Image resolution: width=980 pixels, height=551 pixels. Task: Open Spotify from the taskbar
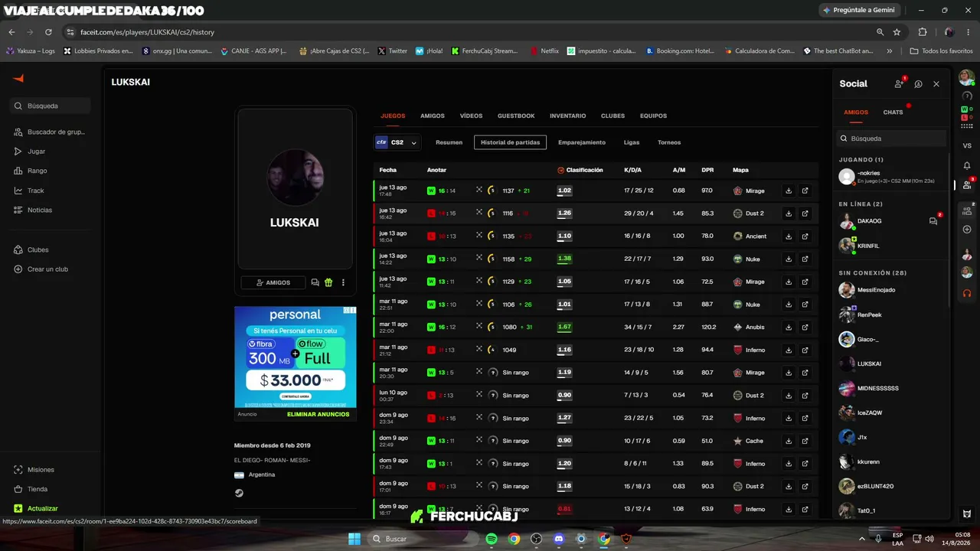coord(492,539)
